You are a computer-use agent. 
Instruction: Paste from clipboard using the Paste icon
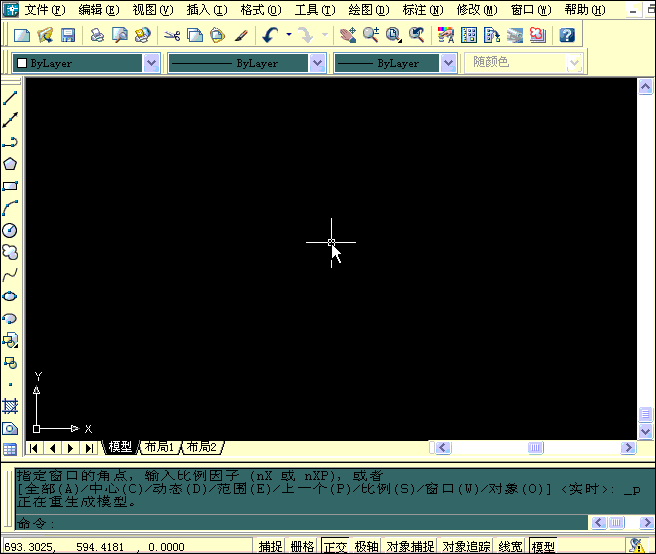click(218, 35)
